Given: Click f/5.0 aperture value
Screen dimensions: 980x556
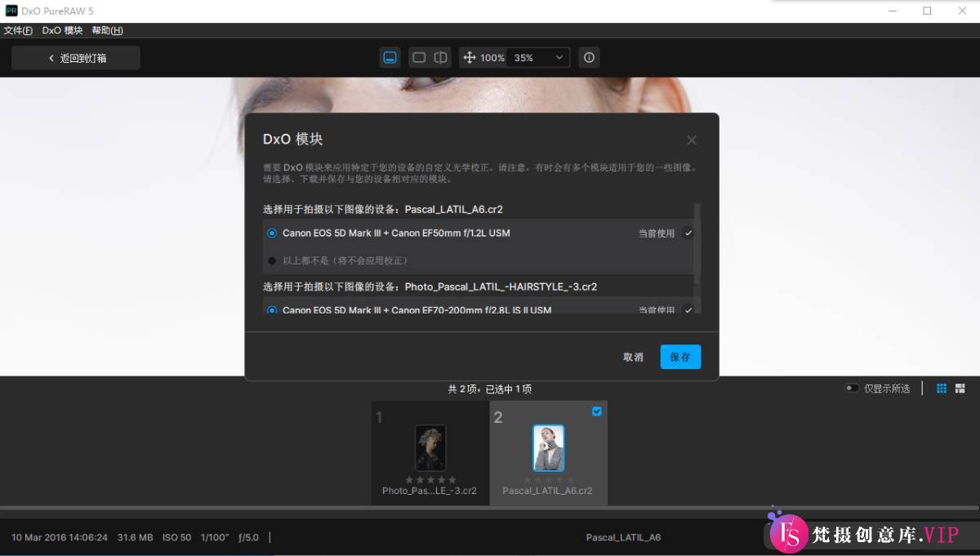Looking at the screenshot, I should [x=248, y=537].
